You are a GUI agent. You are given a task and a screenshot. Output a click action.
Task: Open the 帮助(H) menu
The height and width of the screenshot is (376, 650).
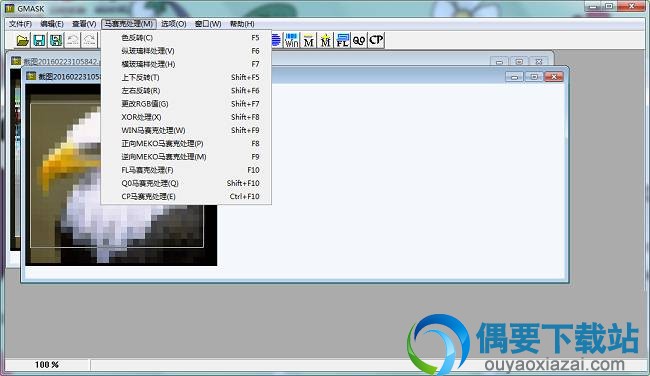[242, 24]
